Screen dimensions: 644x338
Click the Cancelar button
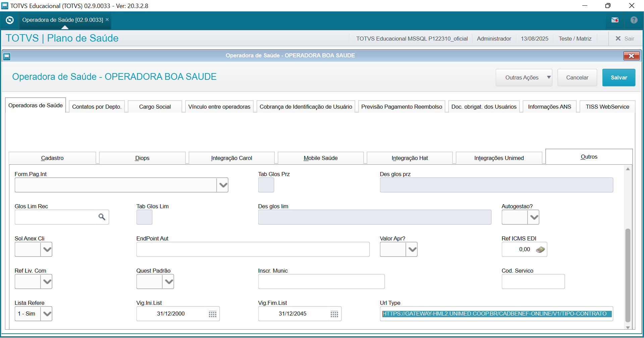[577, 77]
